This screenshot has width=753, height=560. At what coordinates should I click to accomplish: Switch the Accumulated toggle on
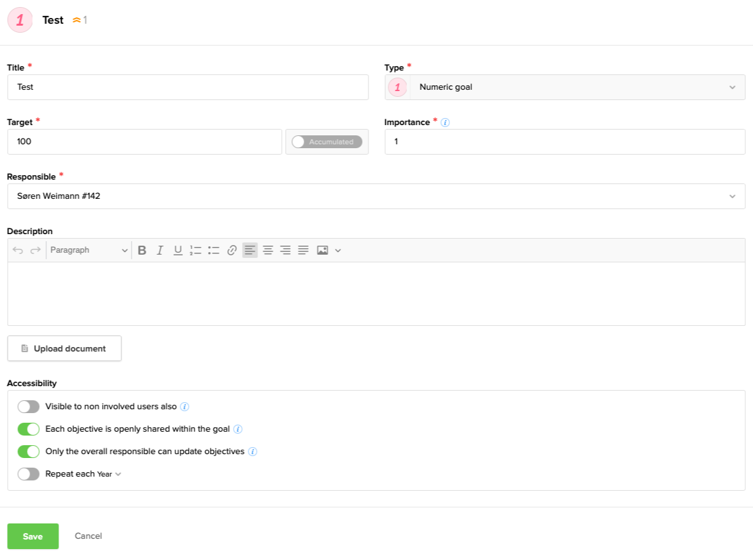[299, 141]
